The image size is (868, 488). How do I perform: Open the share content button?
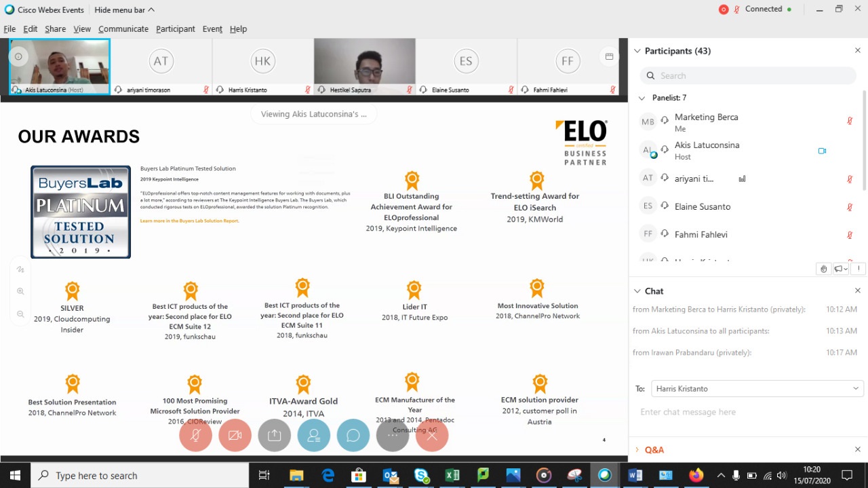coord(275,435)
